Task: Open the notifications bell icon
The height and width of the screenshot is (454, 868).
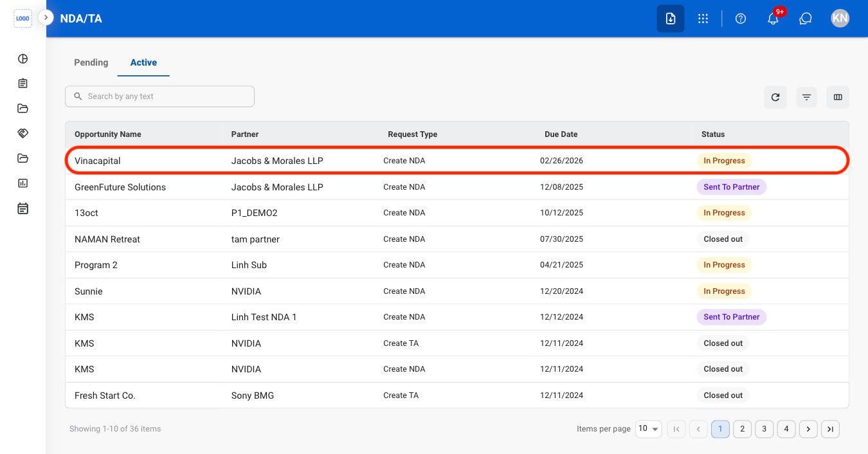Action: (x=773, y=19)
